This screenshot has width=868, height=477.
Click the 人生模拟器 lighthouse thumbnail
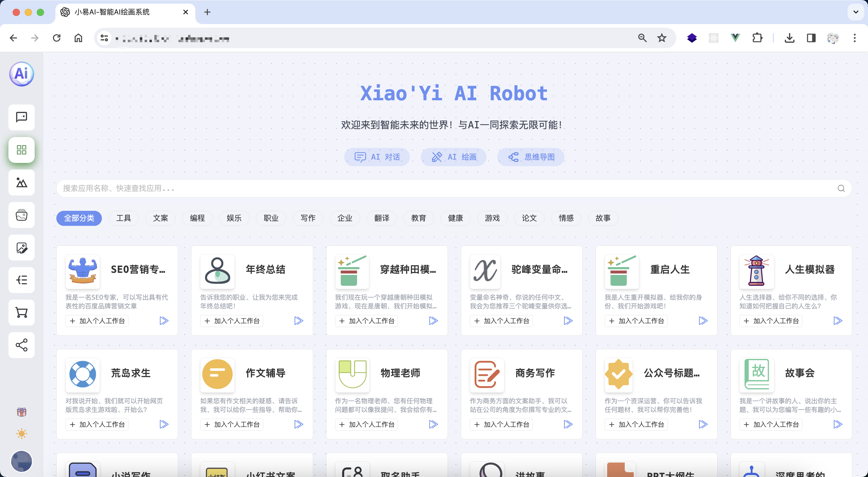756,271
